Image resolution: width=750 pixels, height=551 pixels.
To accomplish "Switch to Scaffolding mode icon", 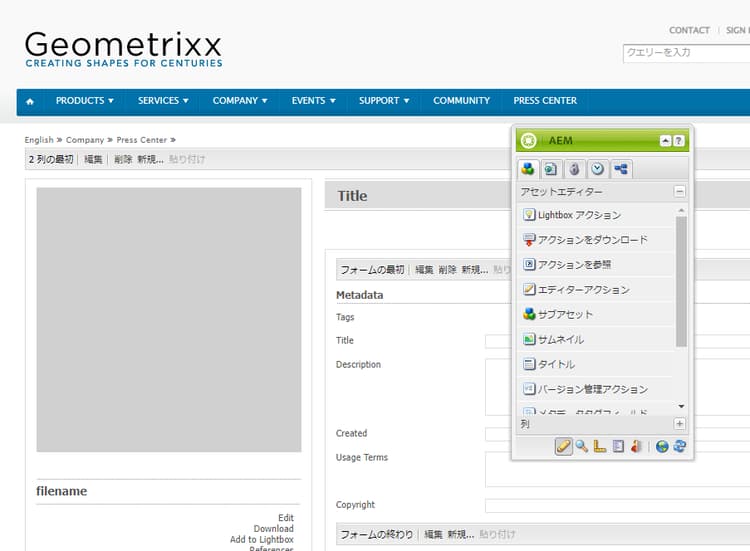I will 618,446.
